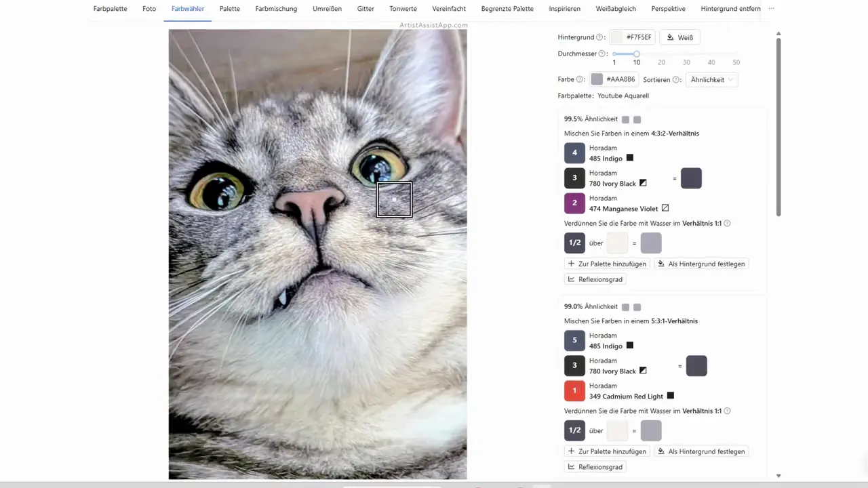Click the opacity icon beside 349 Cadmium Red Light
868x488 pixels.
pos(671,396)
